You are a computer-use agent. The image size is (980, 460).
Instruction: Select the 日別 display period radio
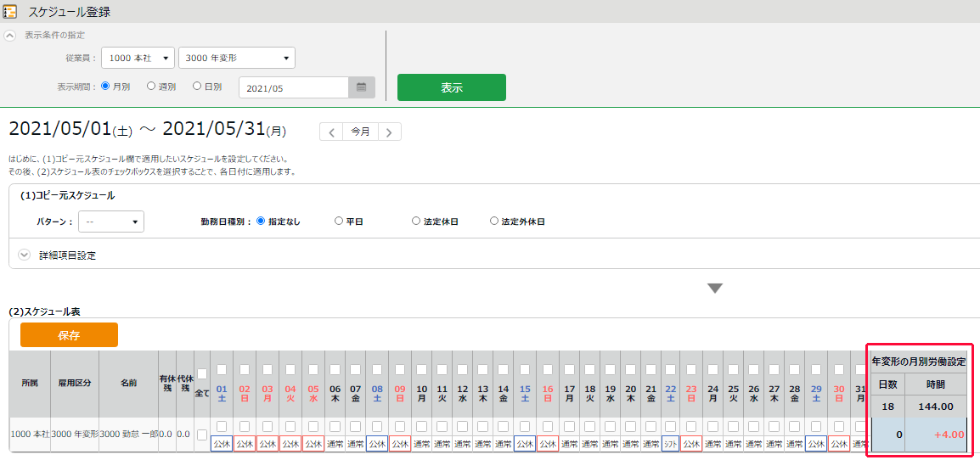point(197,86)
